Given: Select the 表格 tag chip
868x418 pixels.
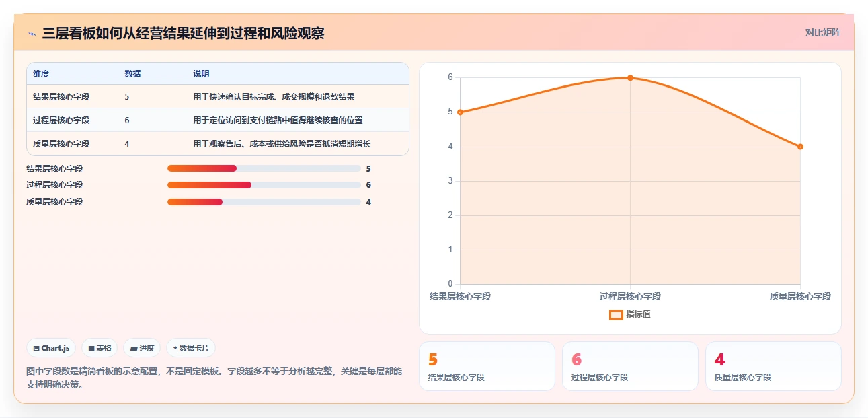Looking at the screenshot, I should click(x=100, y=348).
